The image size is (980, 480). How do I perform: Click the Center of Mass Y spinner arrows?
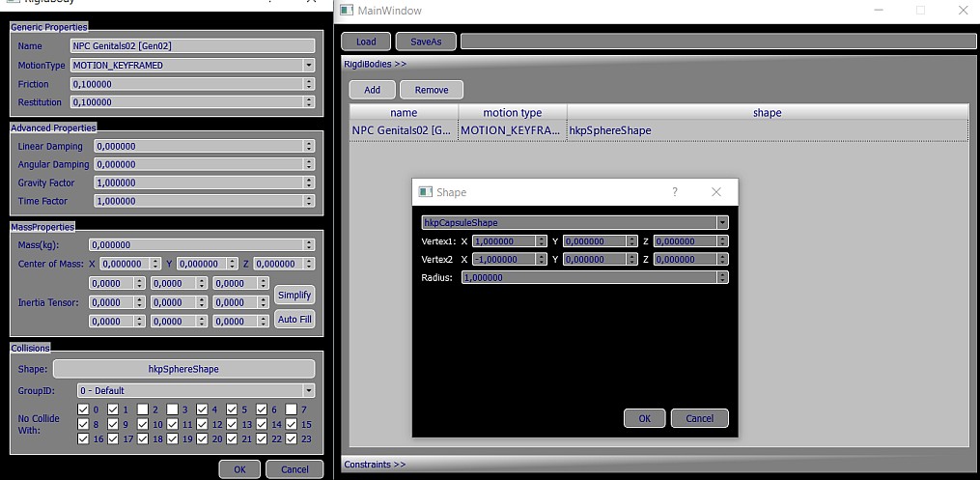point(232,264)
